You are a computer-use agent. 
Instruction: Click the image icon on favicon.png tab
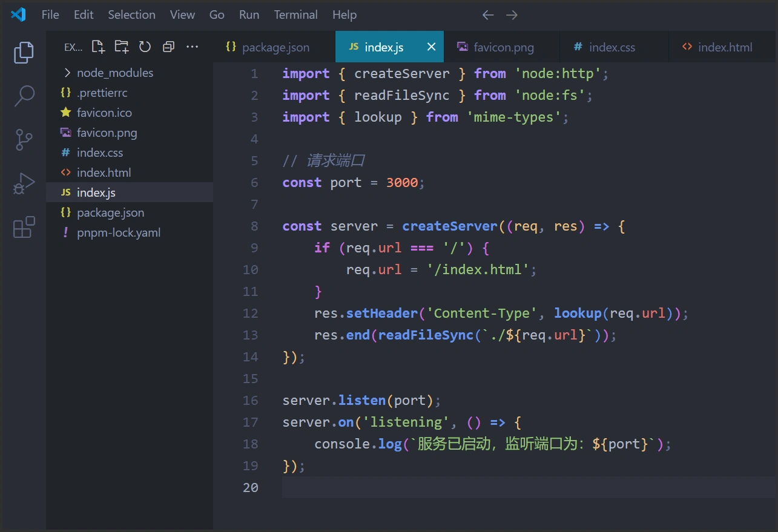(x=463, y=47)
